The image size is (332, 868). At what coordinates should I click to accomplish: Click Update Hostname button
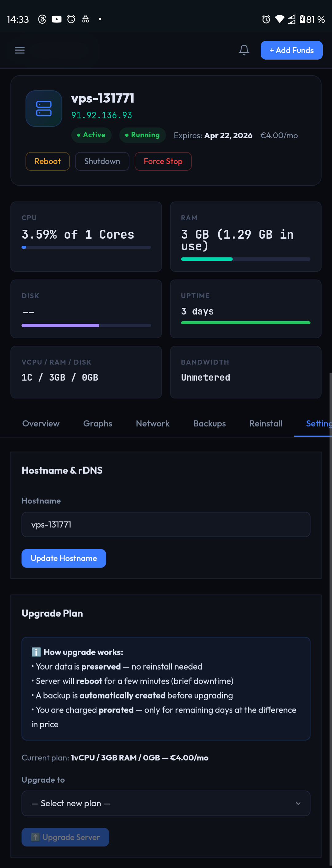[x=64, y=558]
